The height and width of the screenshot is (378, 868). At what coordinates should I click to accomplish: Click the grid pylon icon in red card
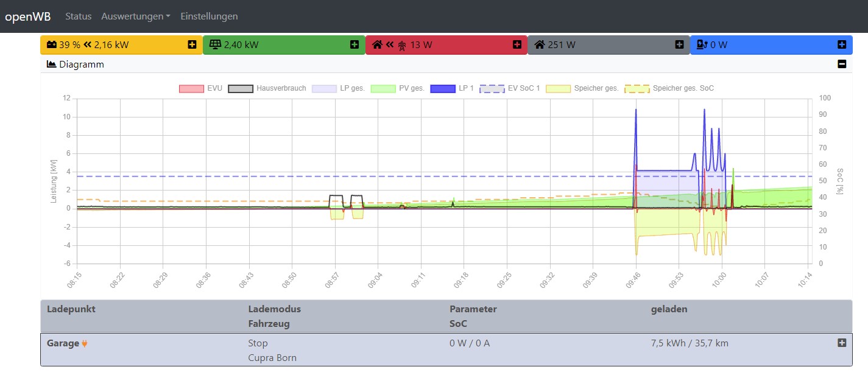click(401, 45)
